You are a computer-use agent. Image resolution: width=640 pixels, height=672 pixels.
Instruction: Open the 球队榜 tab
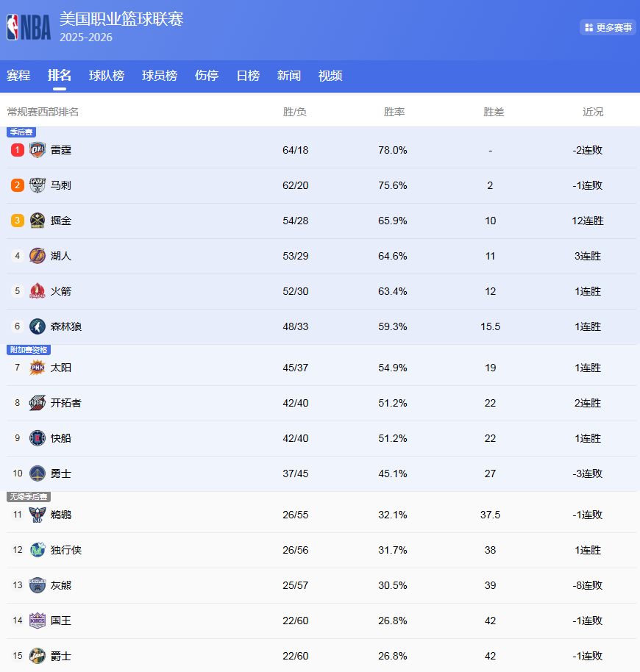107,76
